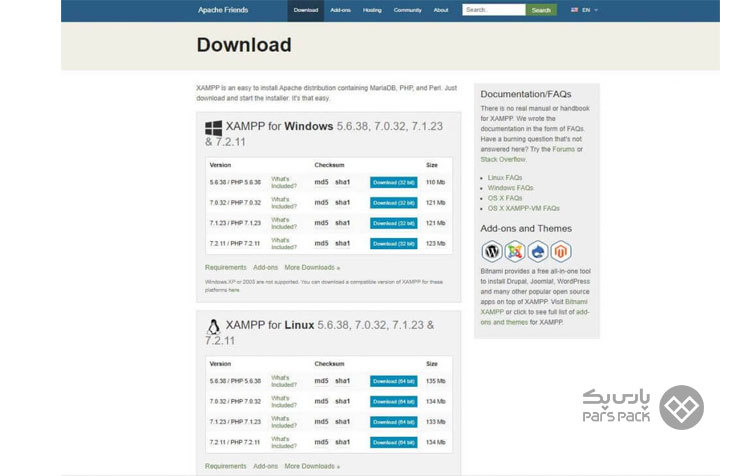Click the Add-ons and Themes heading
The image size is (750, 476).
tap(526, 229)
